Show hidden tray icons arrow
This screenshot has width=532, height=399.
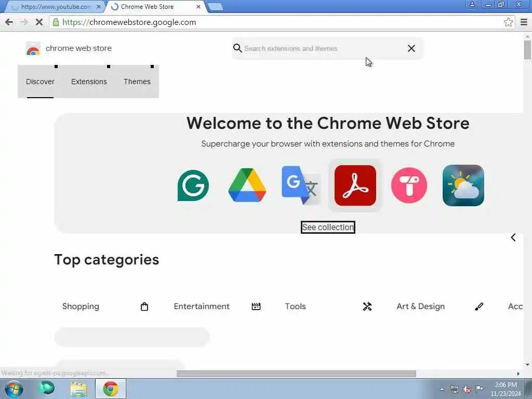442,390
